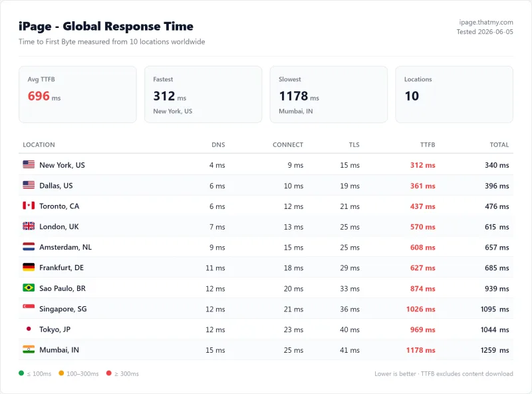
Task: Select the Slowest 1178 ms card
Action: pyautogui.click(x=329, y=95)
